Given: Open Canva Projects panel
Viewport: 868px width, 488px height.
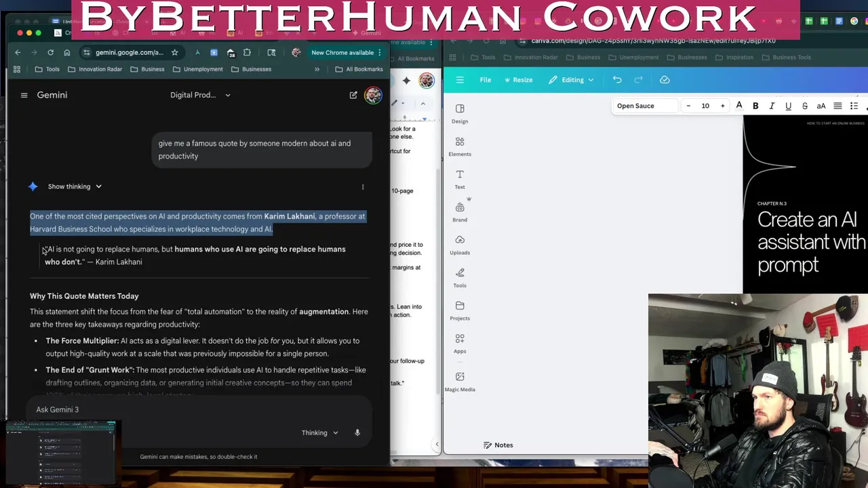Looking at the screenshot, I should click(460, 311).
